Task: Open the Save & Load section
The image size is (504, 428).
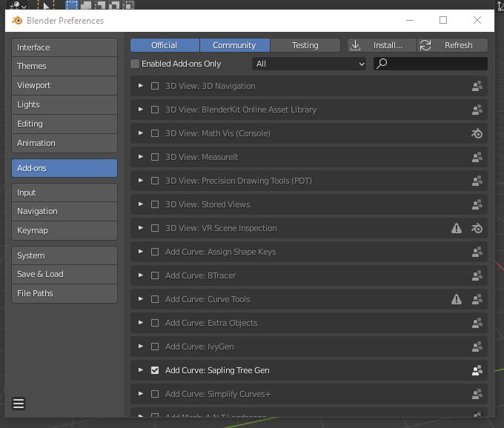Action: [x=64, y=274]
